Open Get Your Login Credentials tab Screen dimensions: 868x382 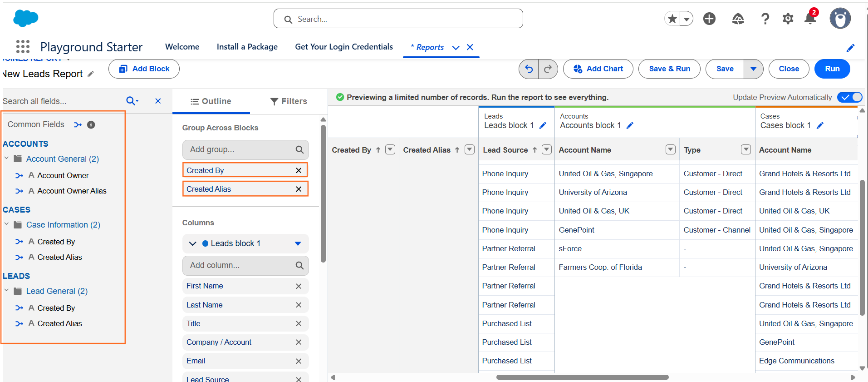(344, 47)
